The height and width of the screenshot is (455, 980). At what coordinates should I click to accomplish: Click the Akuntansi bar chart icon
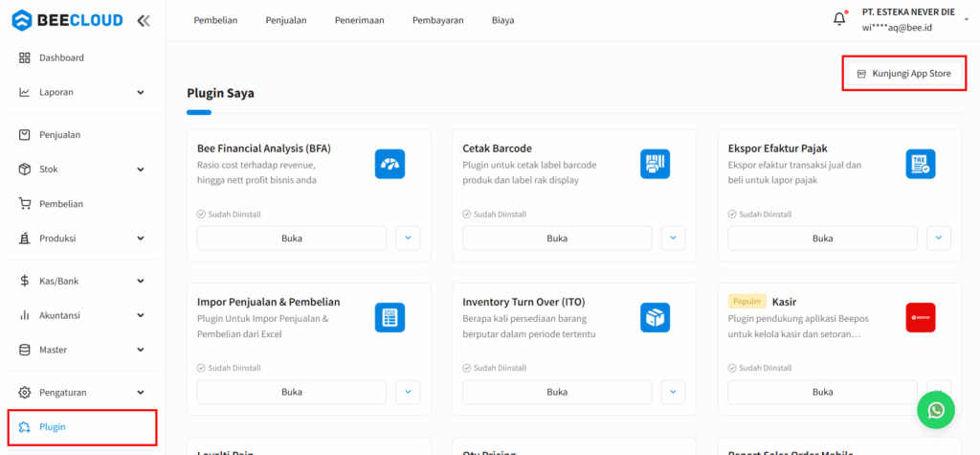coord(24,315)
